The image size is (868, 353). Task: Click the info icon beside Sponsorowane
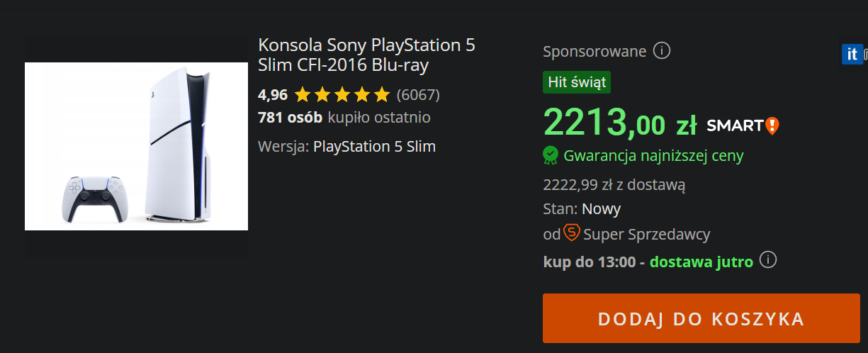pos(662,51)
